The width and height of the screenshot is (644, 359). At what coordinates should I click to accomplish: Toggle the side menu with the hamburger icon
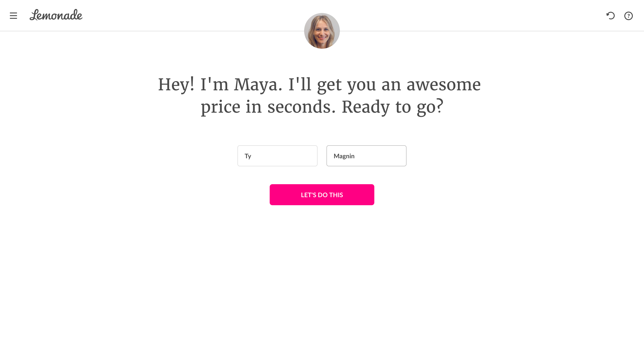(13, 16)
